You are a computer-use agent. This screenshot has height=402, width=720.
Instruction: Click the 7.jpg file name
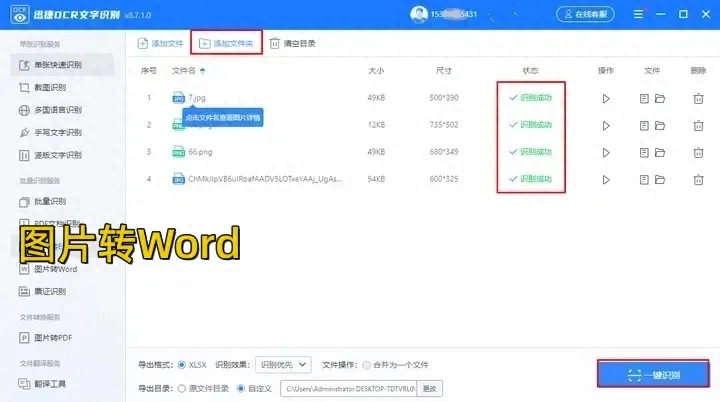(x=197, y=98)
